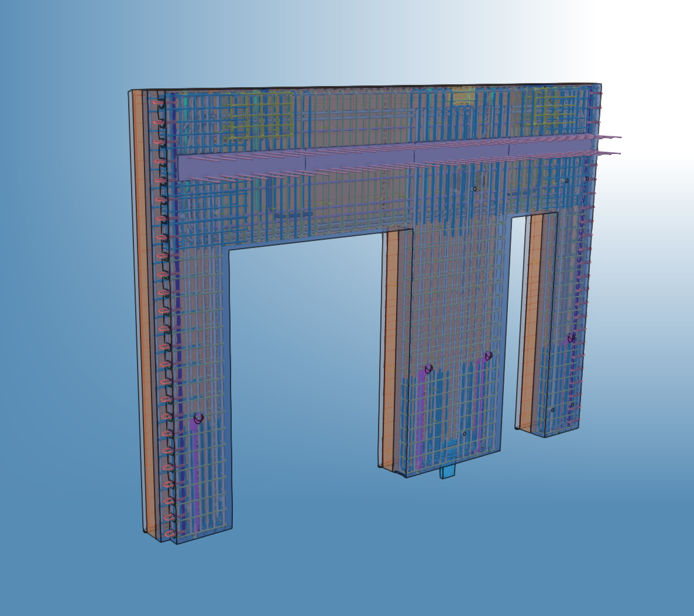Select the small hole at center pier bottom
Screen dimensions: 694x616
coord(464,433)
